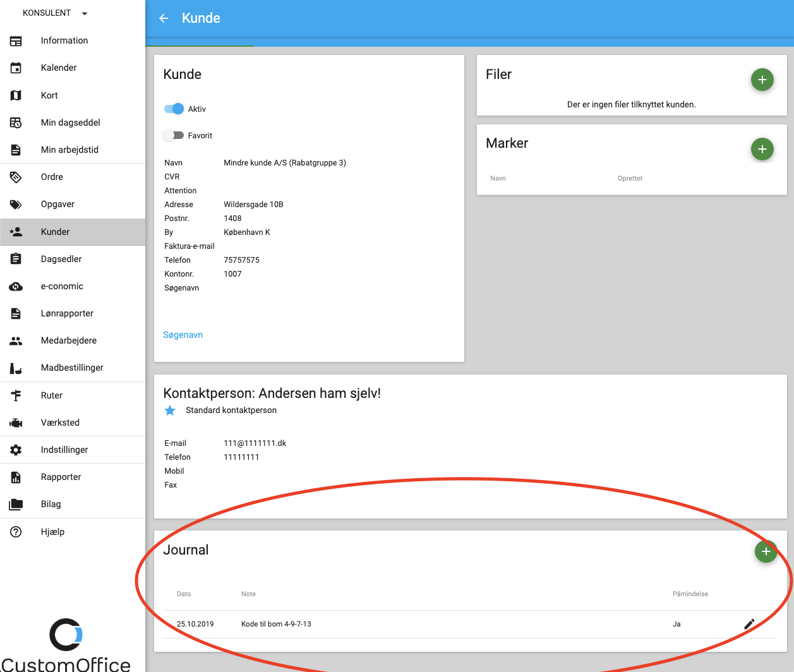Click the blue Søgenavn link
This screenshot has width=794, height=672.
[183, 335]
